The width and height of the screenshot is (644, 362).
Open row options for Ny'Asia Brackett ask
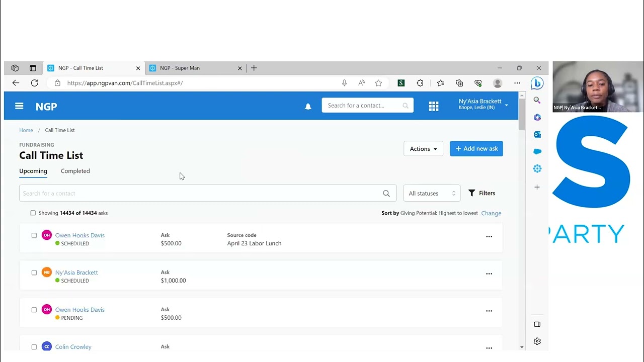click(x=489, y=274)
